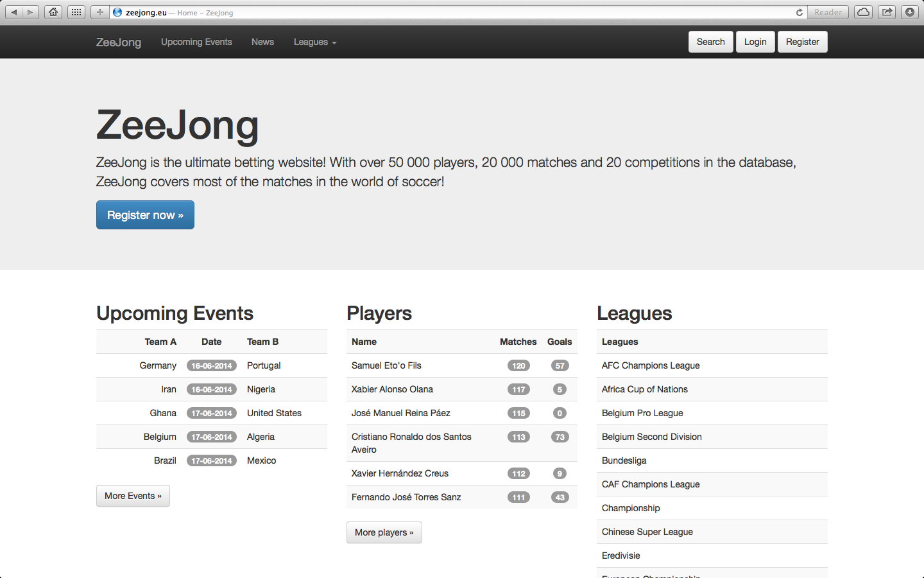Click the More Events button

[133, 496]
